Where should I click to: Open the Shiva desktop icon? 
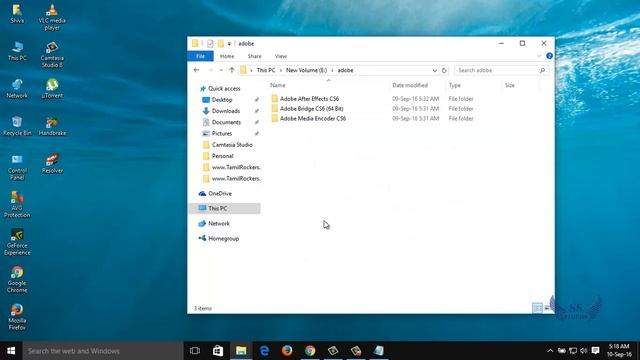pyautogui.click(x=17, y=13)
